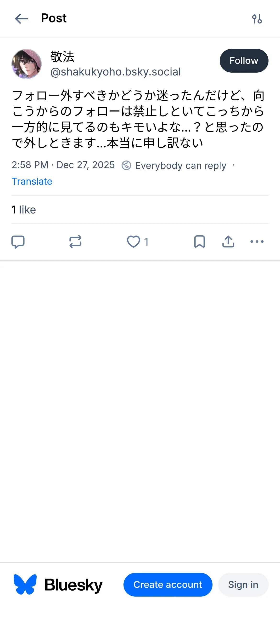Bookmark this post
Screen dimensions: 280x644
coord(200,242)
